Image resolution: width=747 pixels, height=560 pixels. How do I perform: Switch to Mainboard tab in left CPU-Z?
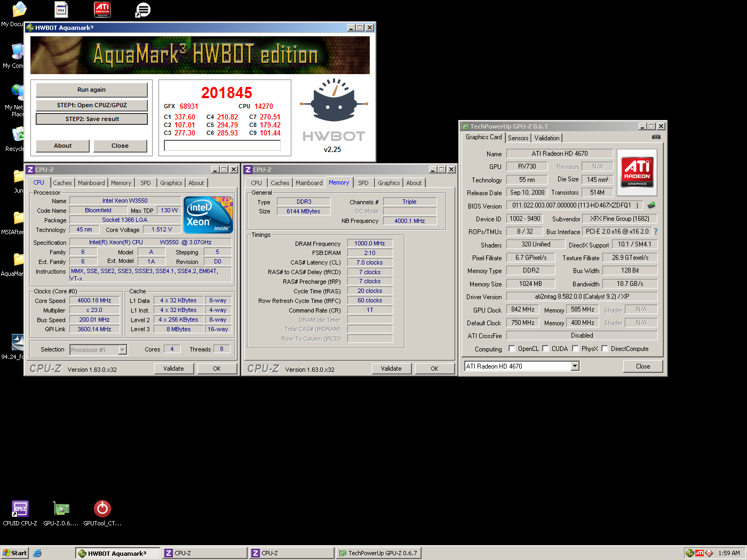(x=91, y=183)
